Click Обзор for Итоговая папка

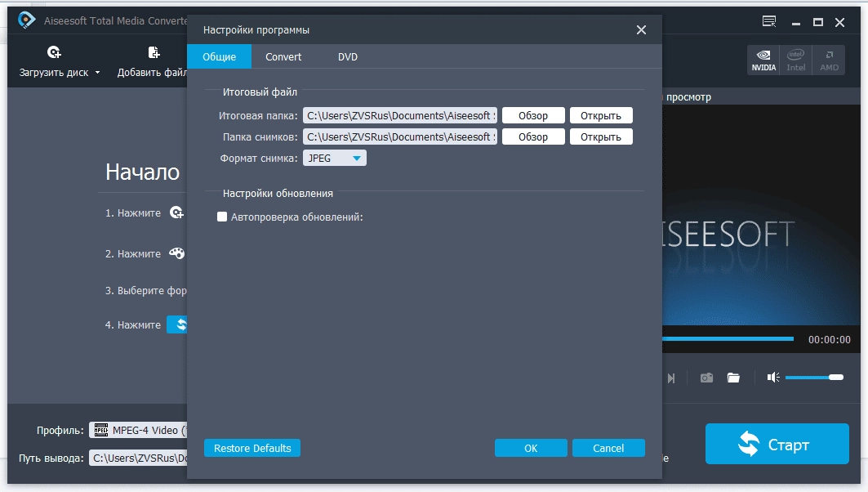[x=533, y=115]
